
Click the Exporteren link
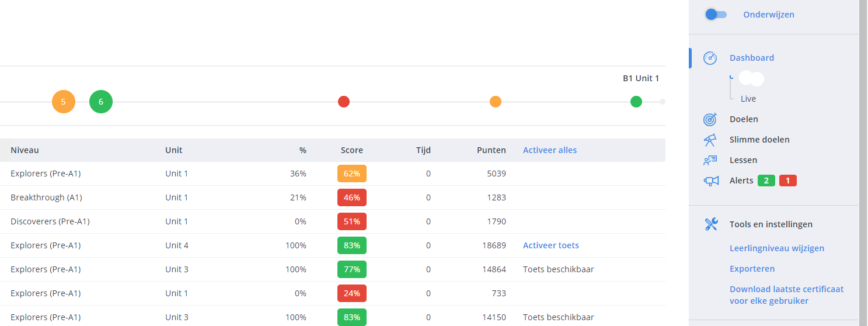[x=752, y=269]
